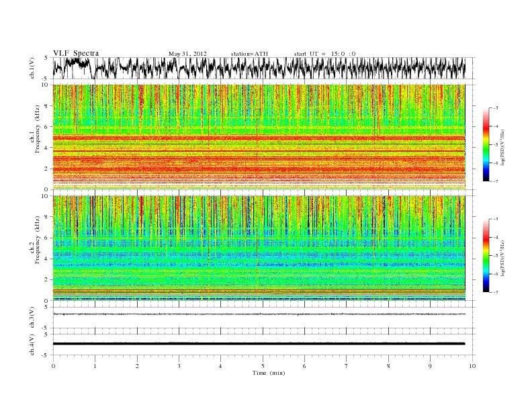Screen dimensions: 532x411
Task: Click the time axis tick label '5'
Action: click(263, 366)
